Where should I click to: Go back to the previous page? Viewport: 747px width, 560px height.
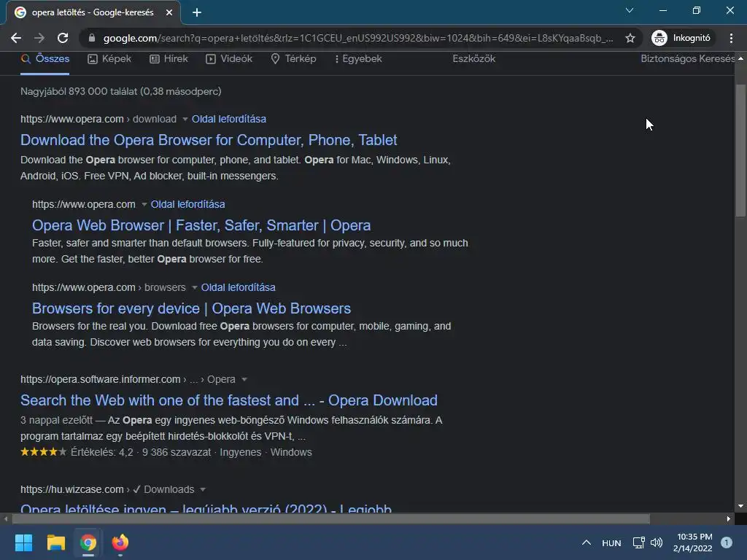point(16,38)
